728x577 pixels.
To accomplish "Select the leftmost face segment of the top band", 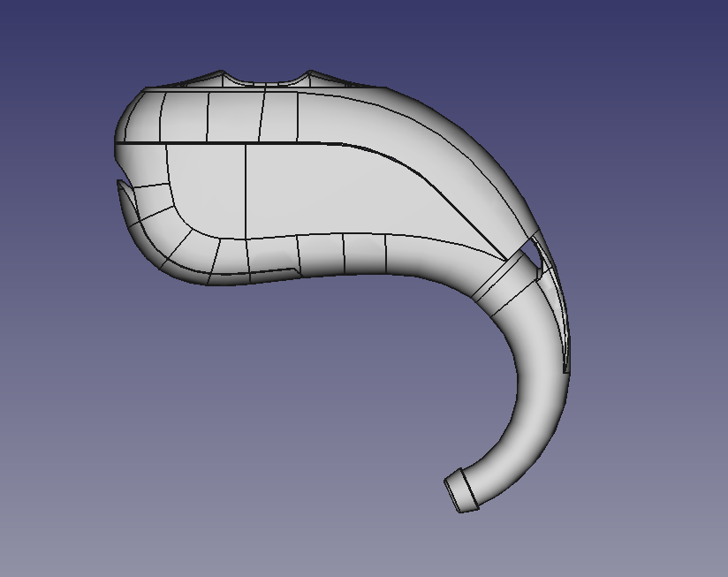I will 140,117.
